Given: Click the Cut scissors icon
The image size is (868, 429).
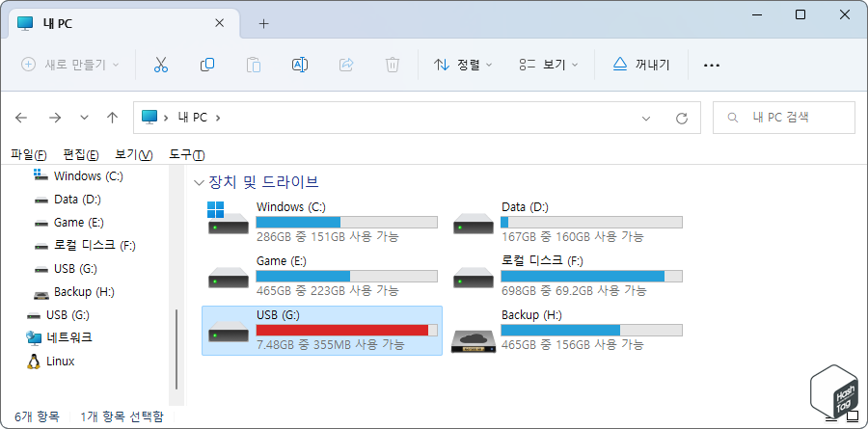Looking at the screenshot, I should pos(160,65).
